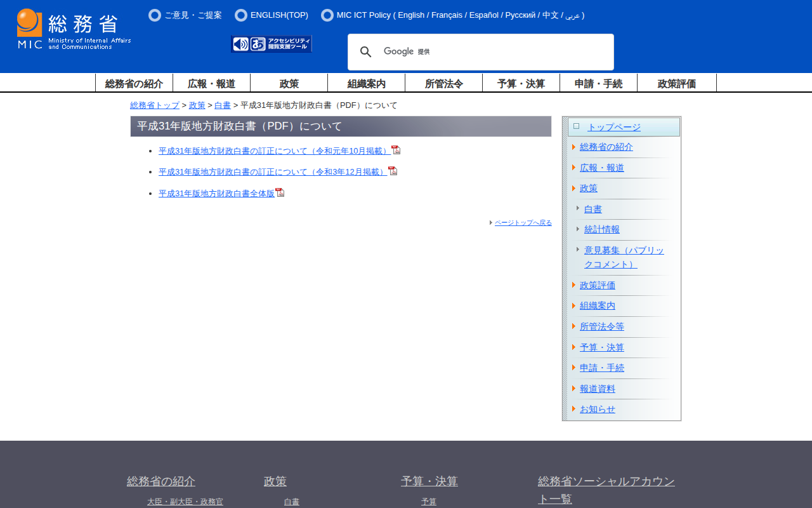Open トップページ in the sidebar
The image size is (812, 508).
[x=613, y=127]
